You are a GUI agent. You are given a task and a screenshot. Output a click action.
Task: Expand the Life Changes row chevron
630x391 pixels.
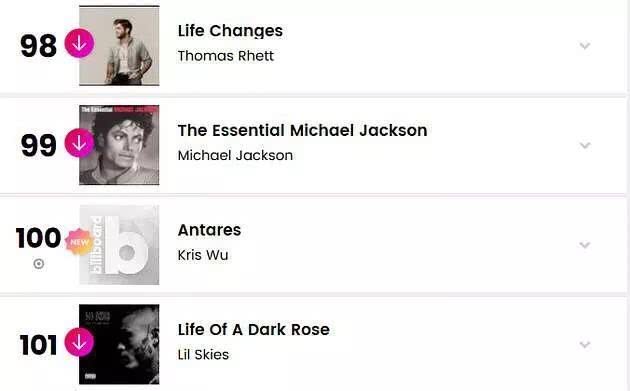(585, 45)
